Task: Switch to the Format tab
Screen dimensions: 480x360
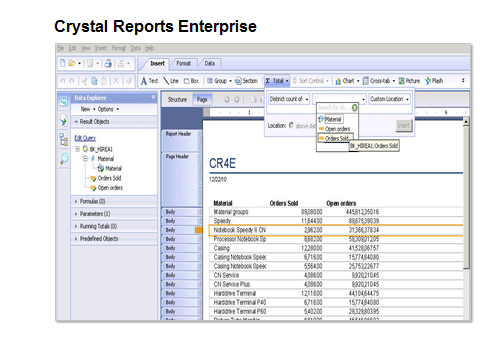Action: [x=184, y=63]
